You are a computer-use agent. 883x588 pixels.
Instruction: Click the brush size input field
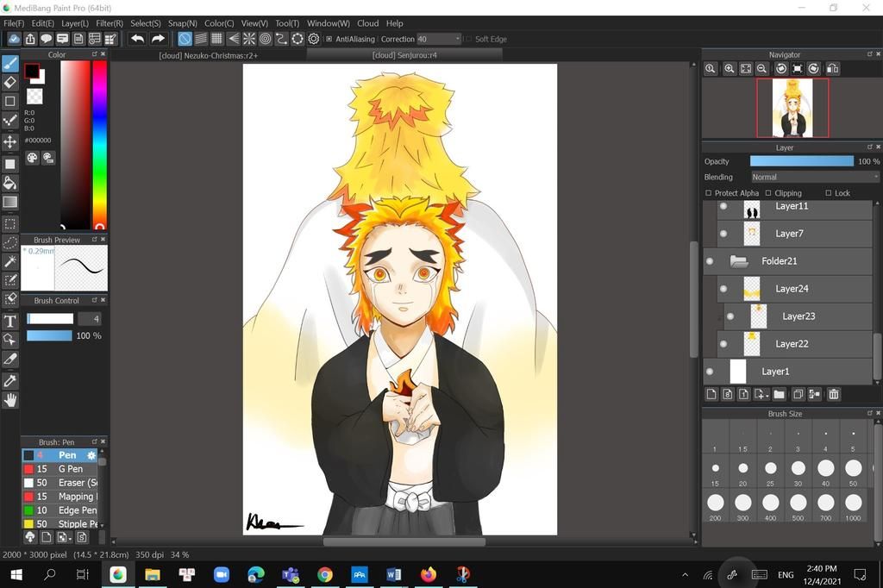89,319
